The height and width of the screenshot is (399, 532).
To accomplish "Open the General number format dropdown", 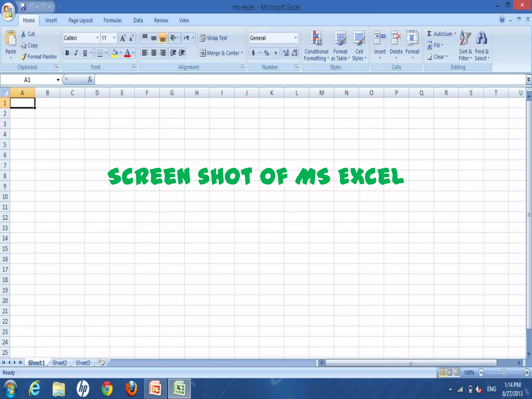I will [x=295, y=38].
